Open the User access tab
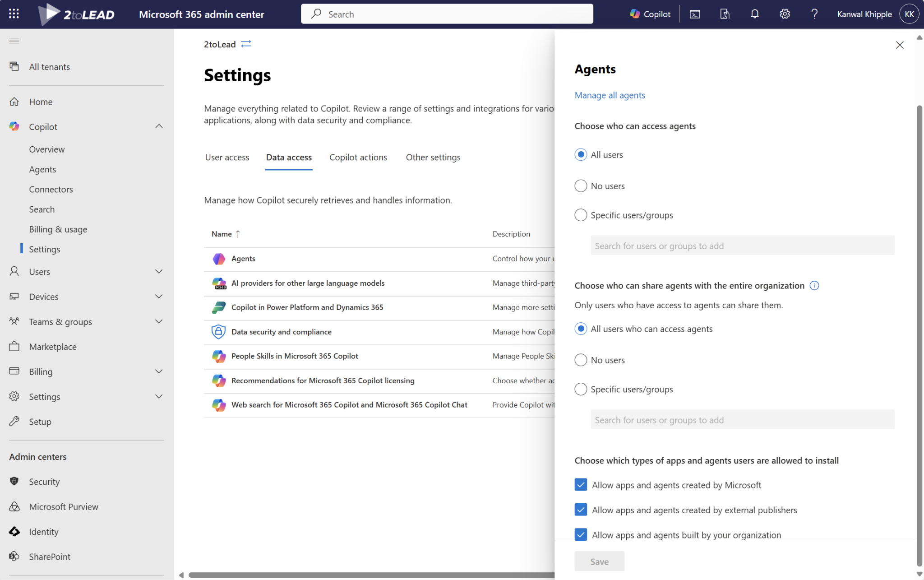The width and height of the screenshot is (924, 580). pyautogui.click(x=227, y=157)
